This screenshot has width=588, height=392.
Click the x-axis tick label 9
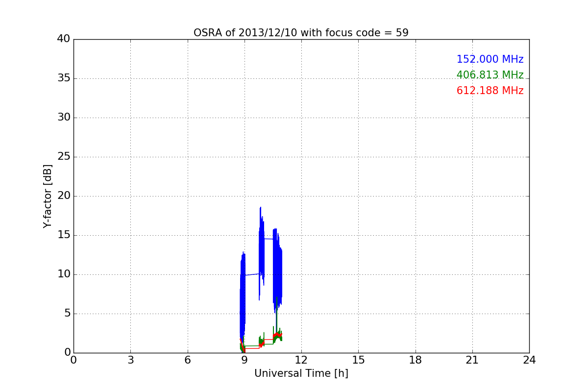coord(245,360)
